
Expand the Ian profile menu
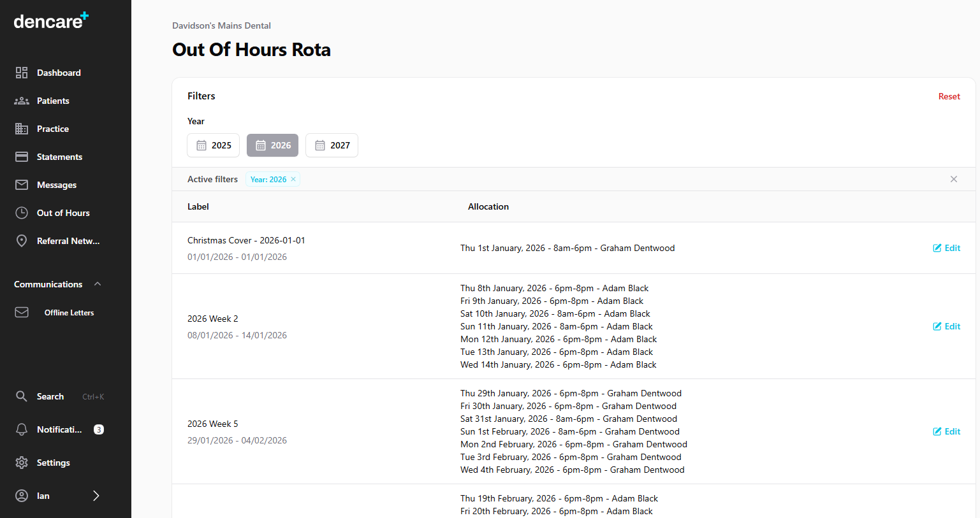(96, 495)
